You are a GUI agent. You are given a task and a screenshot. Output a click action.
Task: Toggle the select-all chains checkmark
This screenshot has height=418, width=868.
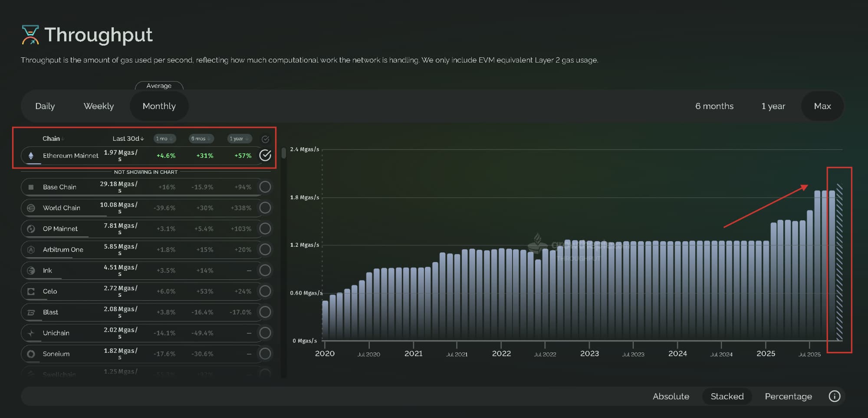click(265, 139)
